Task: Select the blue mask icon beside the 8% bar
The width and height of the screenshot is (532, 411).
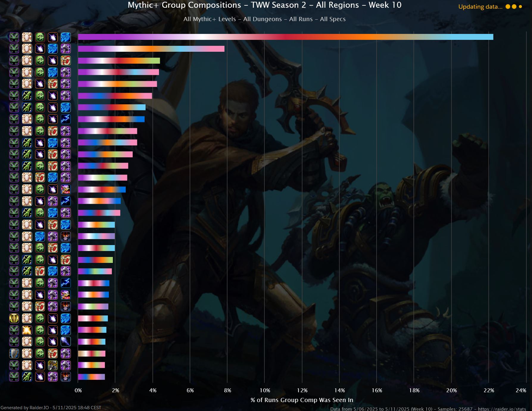Action: click(53, 49)
